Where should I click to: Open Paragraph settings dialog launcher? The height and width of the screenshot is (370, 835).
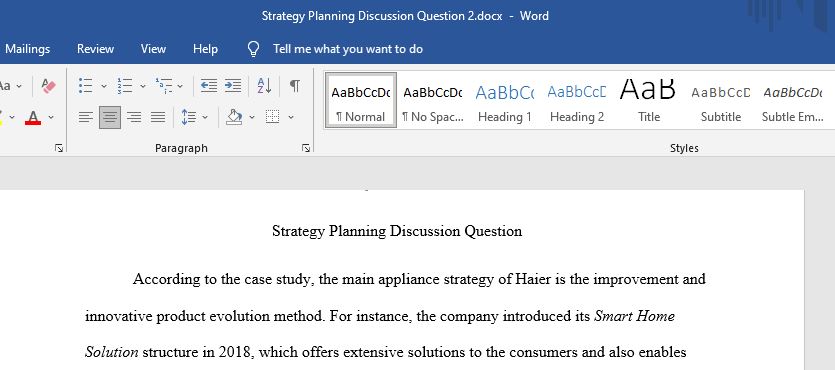tap(306, 148)
